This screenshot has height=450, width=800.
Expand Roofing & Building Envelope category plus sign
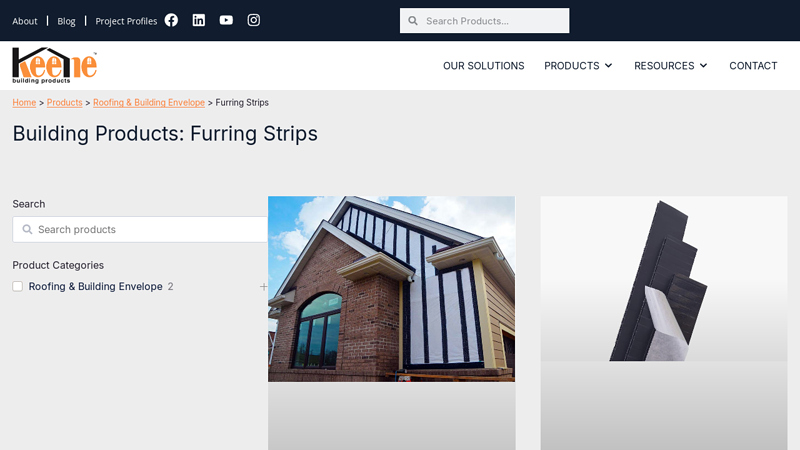click(x=263, y=287)
